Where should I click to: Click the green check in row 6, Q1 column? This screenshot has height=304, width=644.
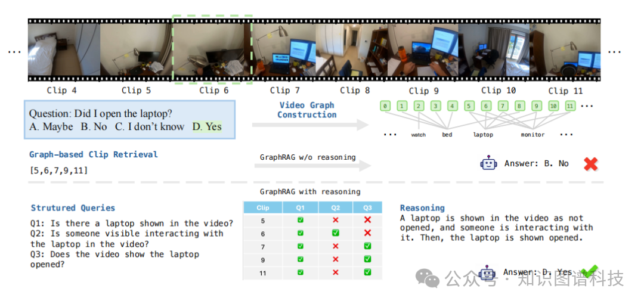tap(300, 233)
